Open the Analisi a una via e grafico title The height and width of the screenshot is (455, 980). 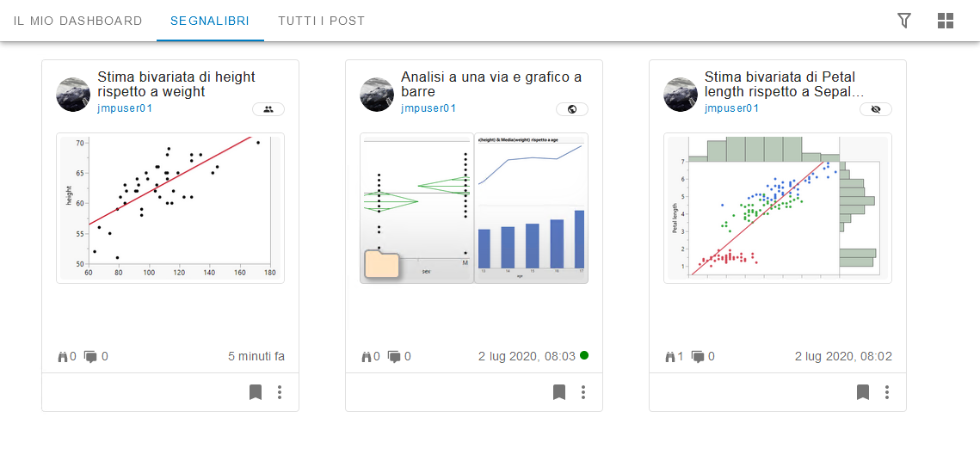point(490,84)
